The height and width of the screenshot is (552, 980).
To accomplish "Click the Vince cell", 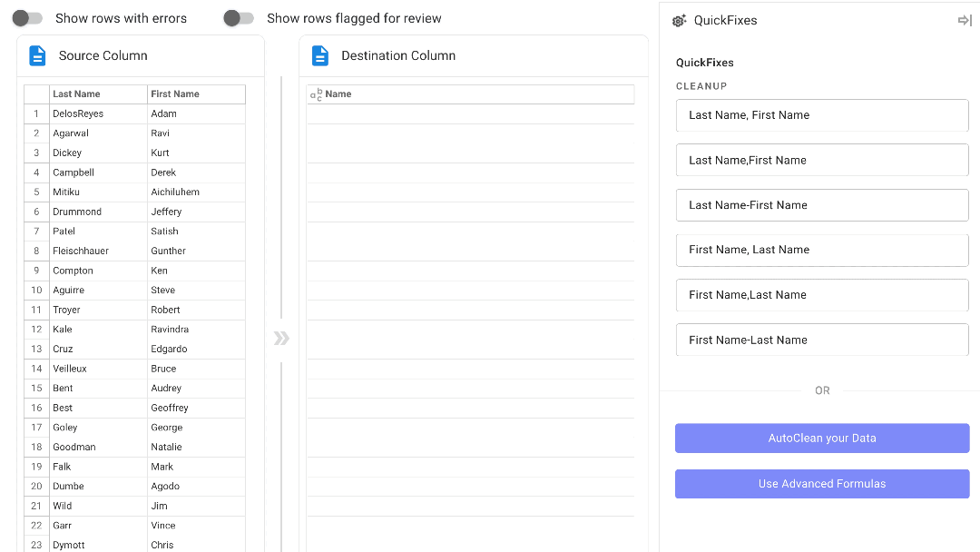I will click(x=196, y=526).
